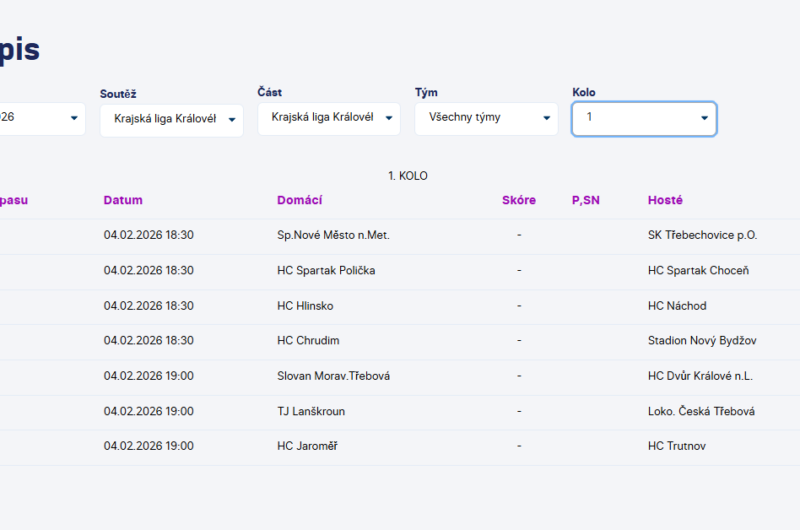Viewport: 800px width, 530px height.
Task: Select home team Sp.Nové Město n.Met.
Action: [x=333, y=235]
